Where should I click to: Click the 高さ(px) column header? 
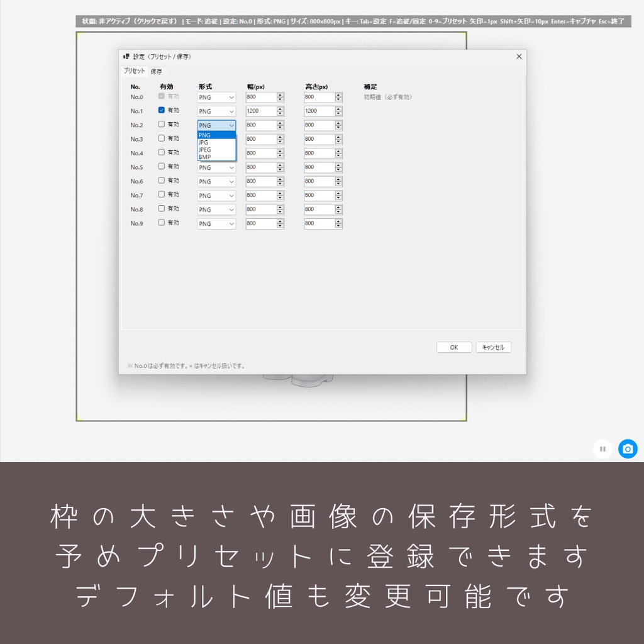tap(316, 87)
